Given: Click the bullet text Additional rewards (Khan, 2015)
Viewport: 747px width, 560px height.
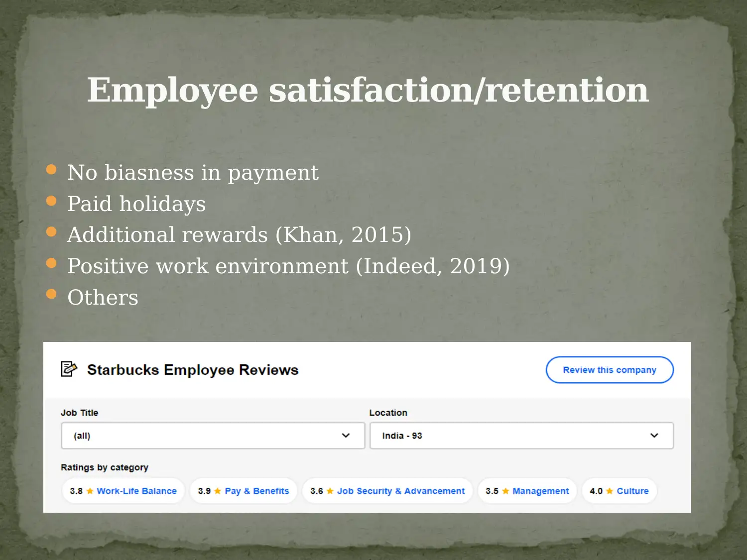Looking at the screenshot, I should 240,235.
